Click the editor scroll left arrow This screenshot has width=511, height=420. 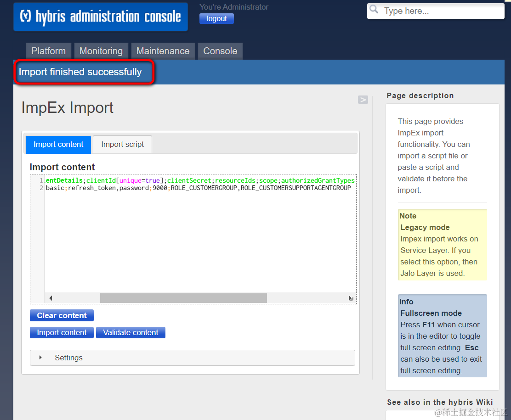(x=51, y=298)
